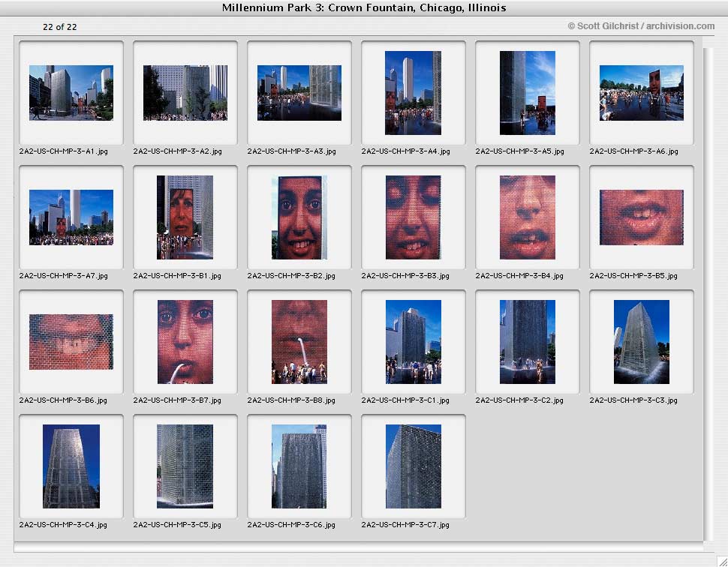Open the B2 smiling face thumbnail
Viewport: 728px width, 567px height.
(x=299, y=217)
